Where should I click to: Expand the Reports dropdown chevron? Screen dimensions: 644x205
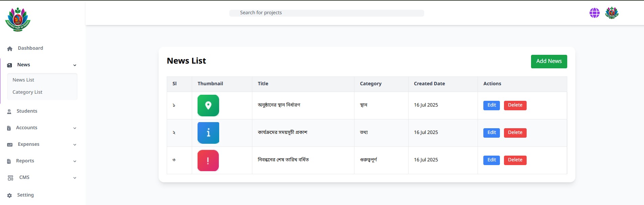[x=75, y=161]
